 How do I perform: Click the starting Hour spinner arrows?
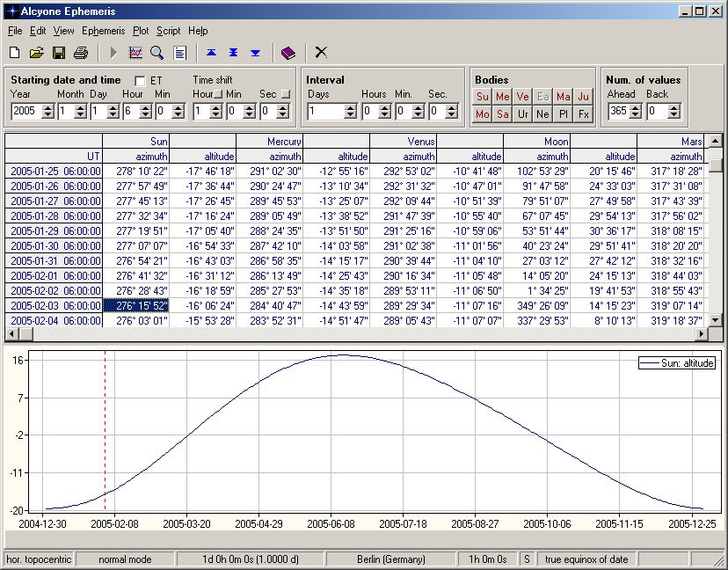click(x=145, y=112)
